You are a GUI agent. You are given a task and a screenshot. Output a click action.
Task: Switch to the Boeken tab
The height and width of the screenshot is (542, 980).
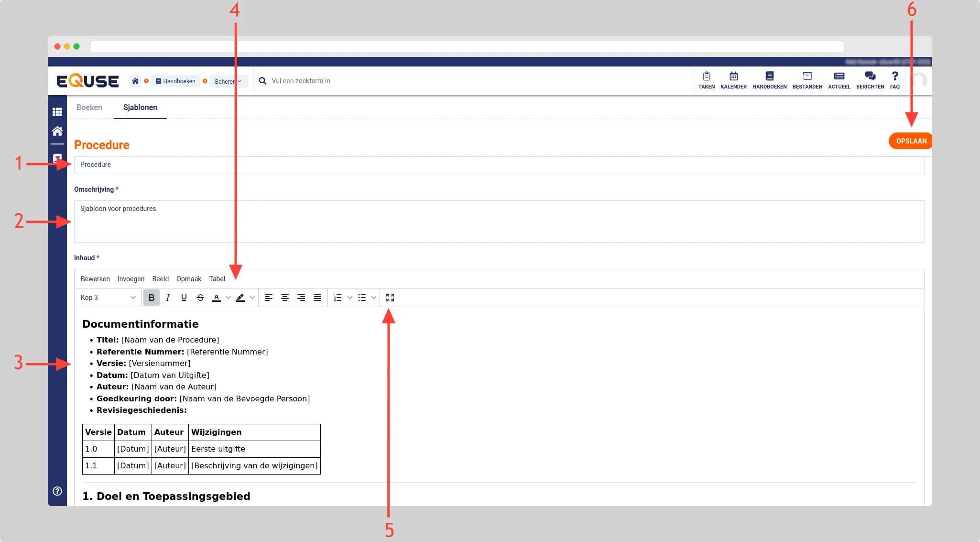click(x=89, y=107)
